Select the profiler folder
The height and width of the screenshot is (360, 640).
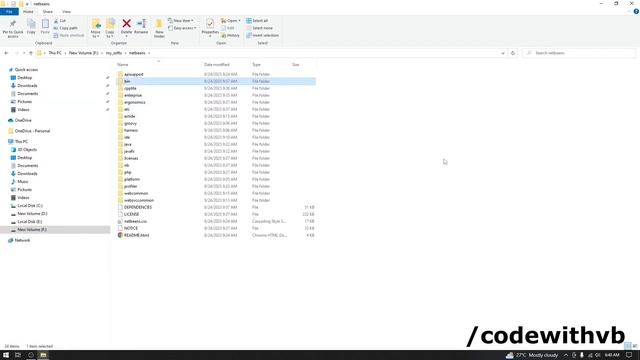tap(131, 186)
